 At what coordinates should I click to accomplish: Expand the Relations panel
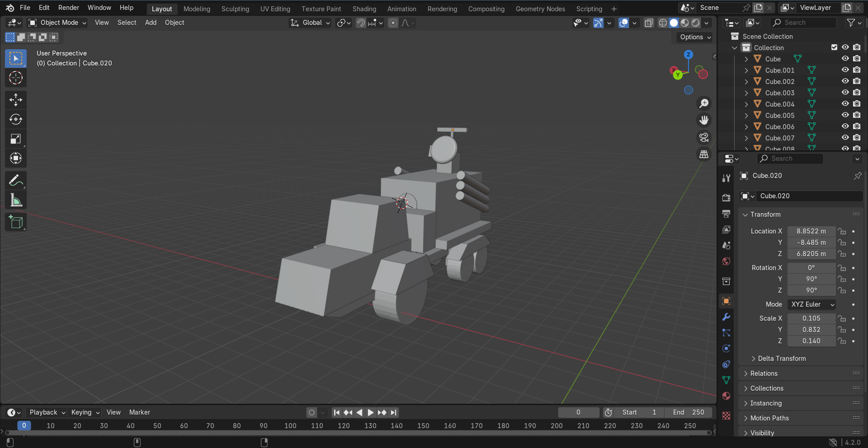pyautogui.click(x=764, y=373)
